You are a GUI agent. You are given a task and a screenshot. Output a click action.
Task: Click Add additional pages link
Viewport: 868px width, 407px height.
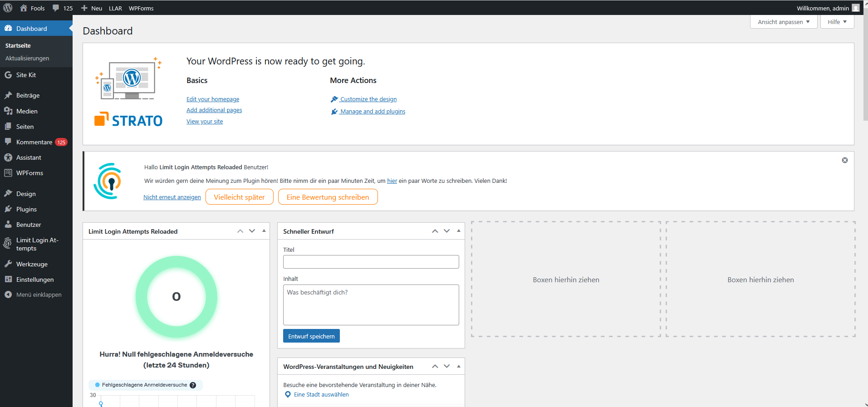[x=214, y=110]
